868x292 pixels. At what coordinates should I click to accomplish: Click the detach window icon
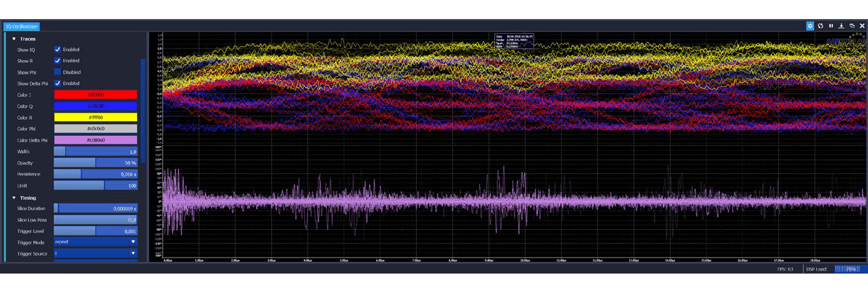tap(852, 26)
